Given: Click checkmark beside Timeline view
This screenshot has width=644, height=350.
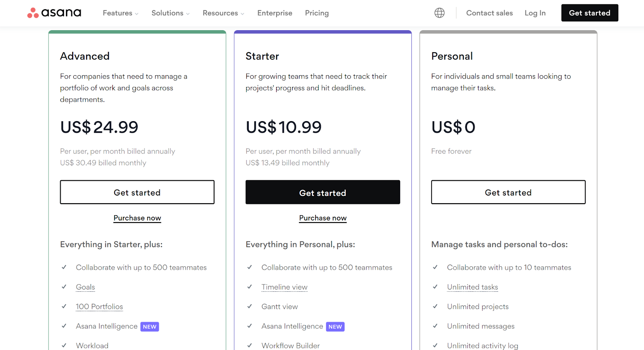Looking at the screenshot, I should click(x=250, y=287).
